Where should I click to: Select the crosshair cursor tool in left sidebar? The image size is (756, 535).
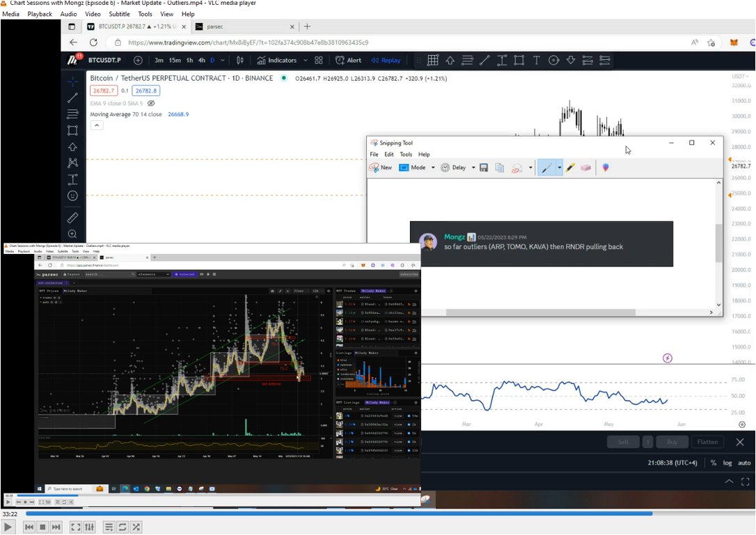tap(72, 81)
